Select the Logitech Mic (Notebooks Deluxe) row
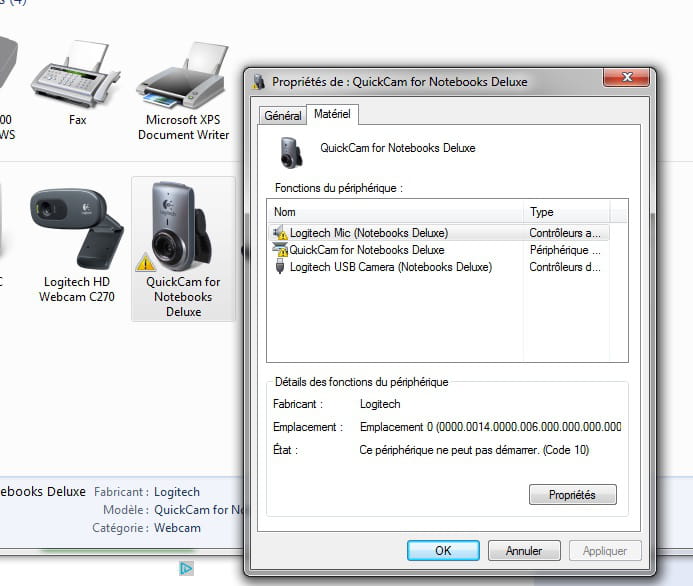693x586 pixels. tap(438, 233)
